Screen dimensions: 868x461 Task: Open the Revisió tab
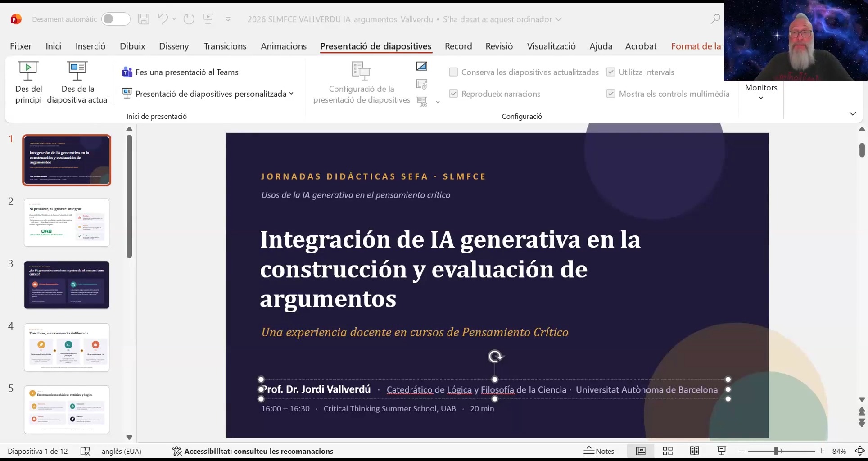(499, 46)
